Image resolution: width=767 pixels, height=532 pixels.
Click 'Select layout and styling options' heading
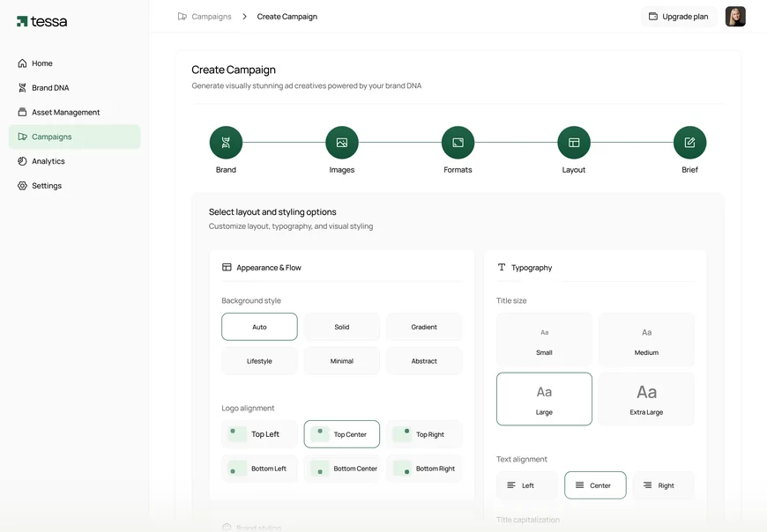pos(272,212)
